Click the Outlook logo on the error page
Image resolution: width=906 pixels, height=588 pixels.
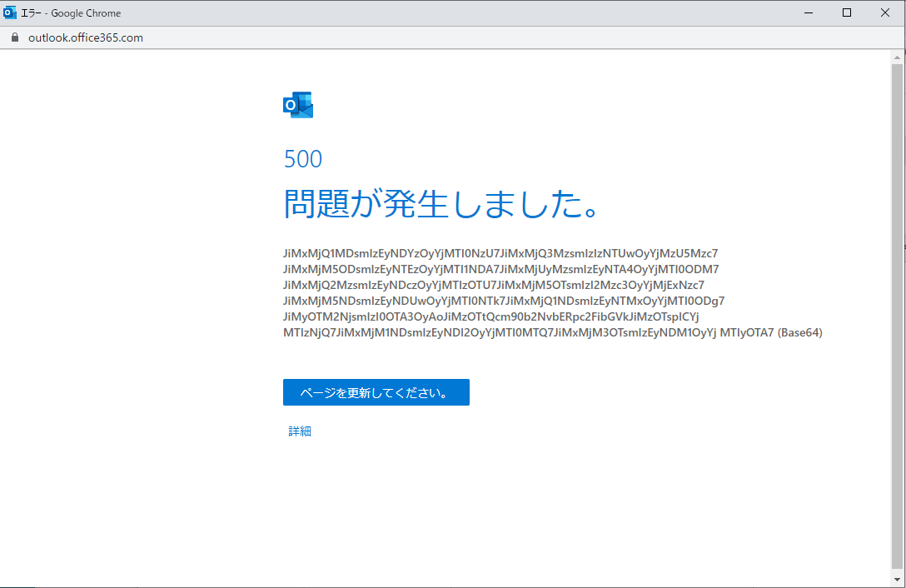(297, 105)
